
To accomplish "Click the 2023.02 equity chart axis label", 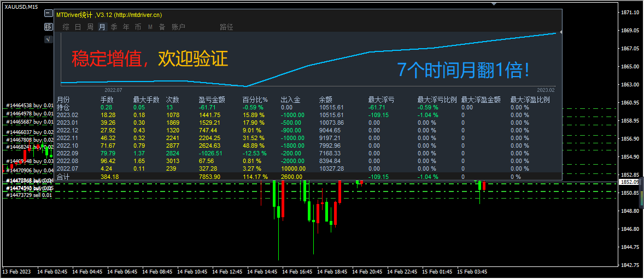I will point(546,90).
